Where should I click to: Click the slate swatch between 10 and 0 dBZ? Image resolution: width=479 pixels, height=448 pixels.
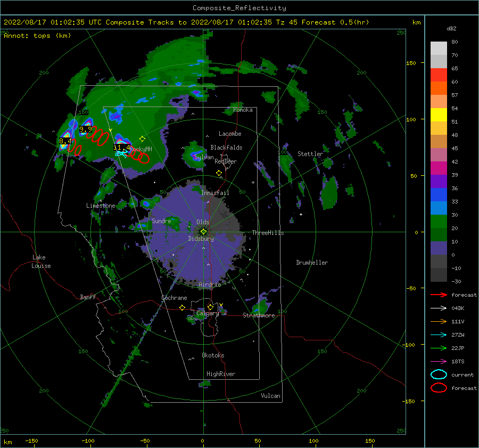click(439, 248)
